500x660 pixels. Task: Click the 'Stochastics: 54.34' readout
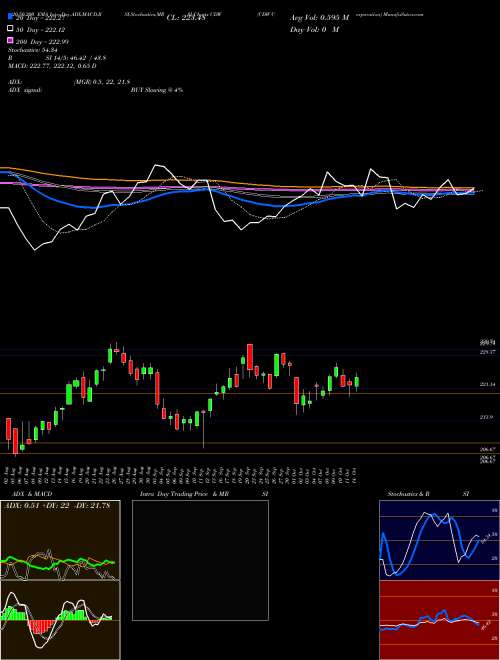click(32, 50)
